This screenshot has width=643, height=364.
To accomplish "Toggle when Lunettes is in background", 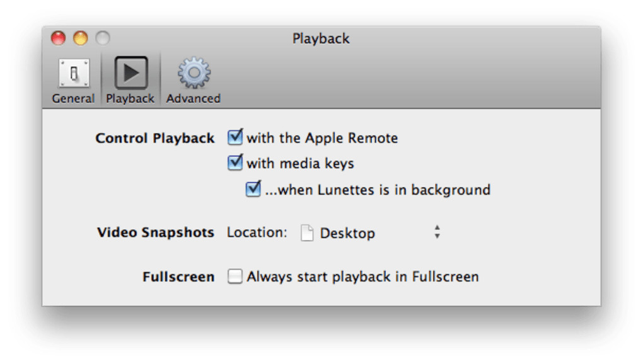I will click(x=253, y=189).
